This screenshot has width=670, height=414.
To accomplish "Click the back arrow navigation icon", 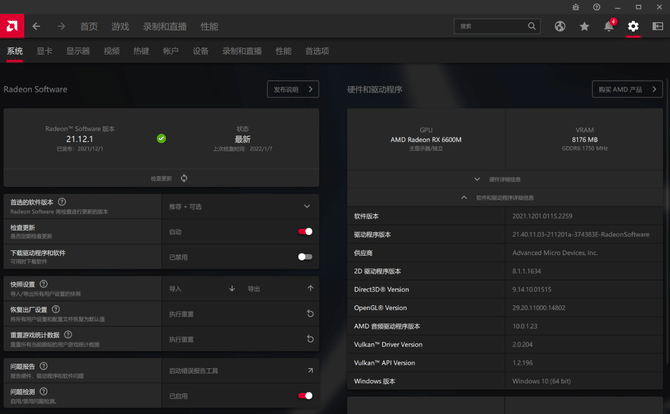I will tap(37, 26).
